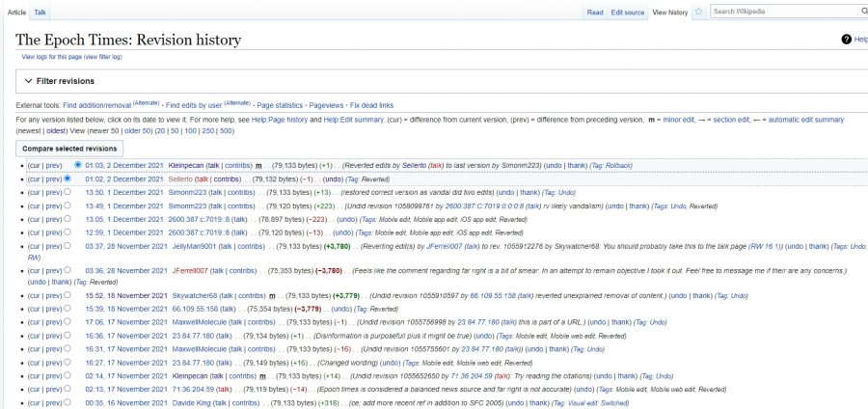Viewport: 868px width, 409px height.
Task: Open the view filter log link
Action: click(x=103, y=57)
